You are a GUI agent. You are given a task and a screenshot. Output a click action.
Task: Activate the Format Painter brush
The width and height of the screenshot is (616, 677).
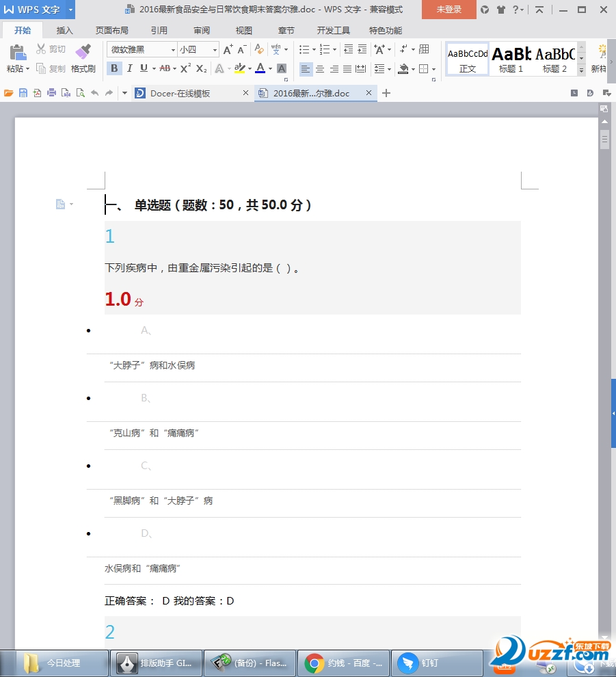click(x=83, y=52)
